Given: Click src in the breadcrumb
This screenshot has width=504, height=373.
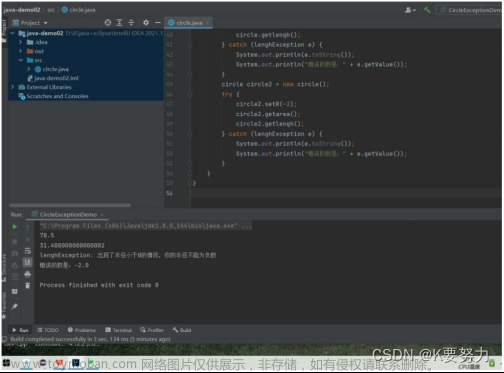Looking at the screenshot, I should [x=51, y=10].
